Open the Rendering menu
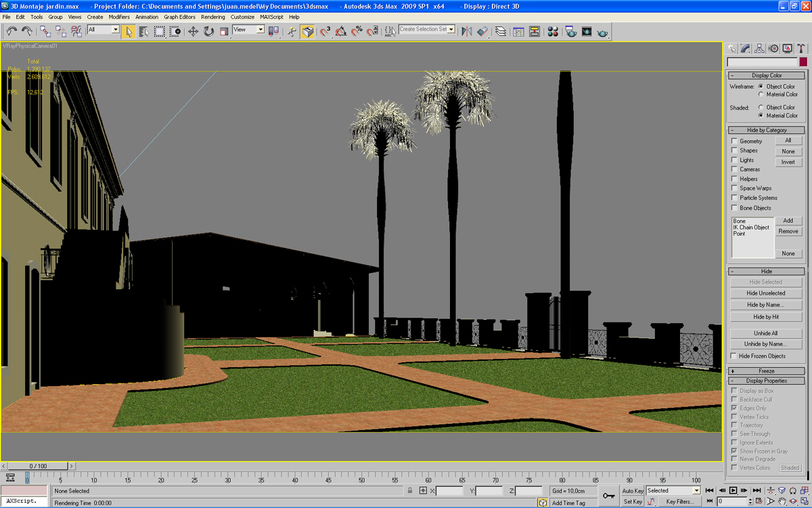 (x=212, y=17)
